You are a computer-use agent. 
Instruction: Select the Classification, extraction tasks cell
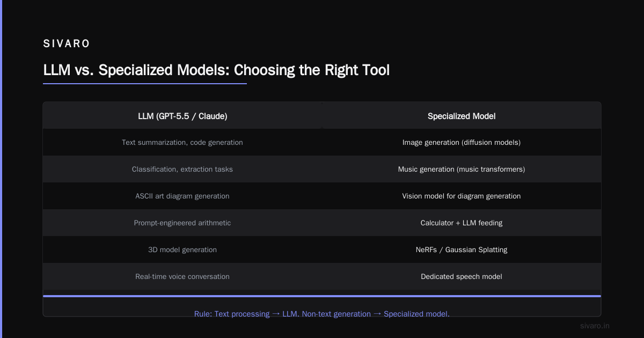pos(182,169)
